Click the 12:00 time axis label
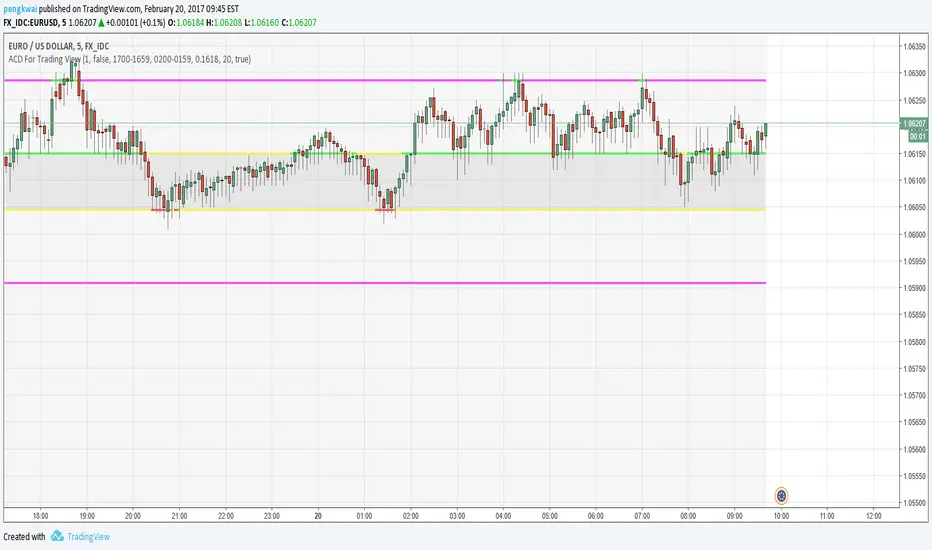This screenshot has width=932, height=550. pos(874,516)
